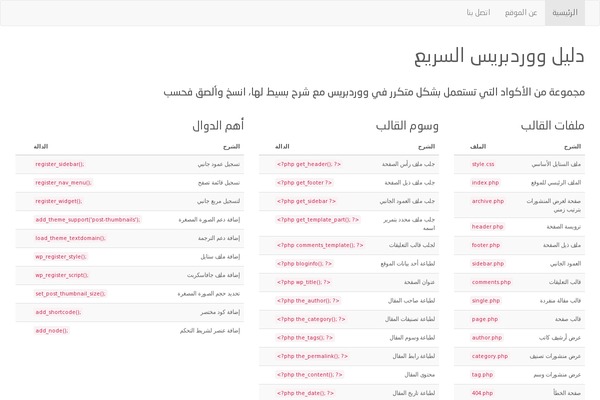Click the add_node() function code
Screen dimensions: 600x400
tap(51, 331)
